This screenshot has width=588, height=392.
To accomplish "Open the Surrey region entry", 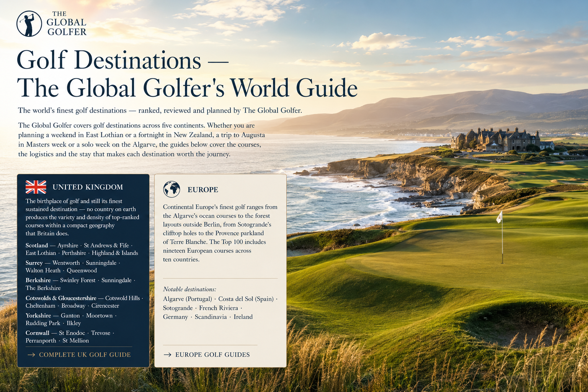I will click(x=34, y=263).
